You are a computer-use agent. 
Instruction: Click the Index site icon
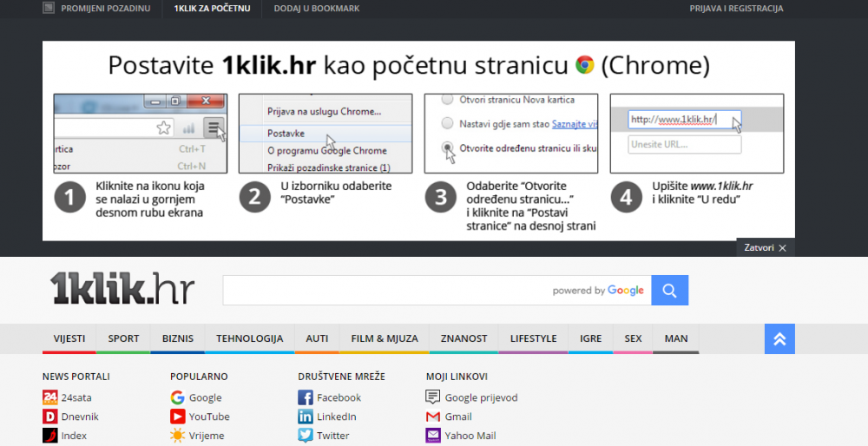point(49,436)
